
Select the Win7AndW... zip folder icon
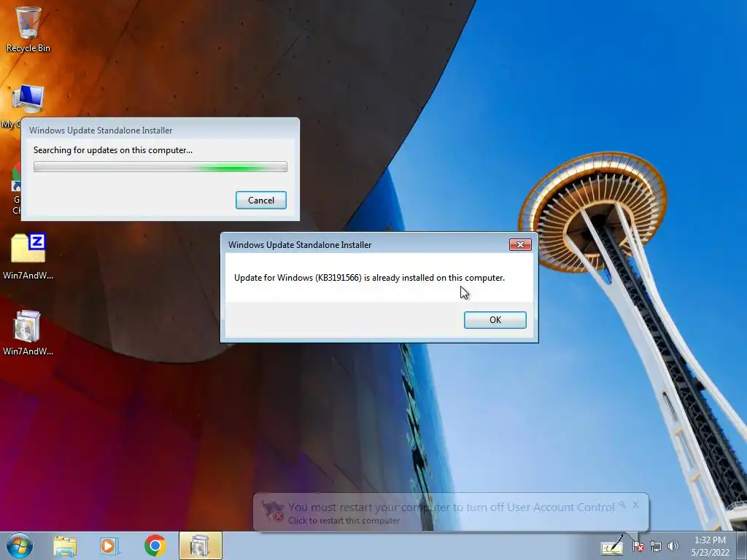pyautogui.click(x=28, y=256)
